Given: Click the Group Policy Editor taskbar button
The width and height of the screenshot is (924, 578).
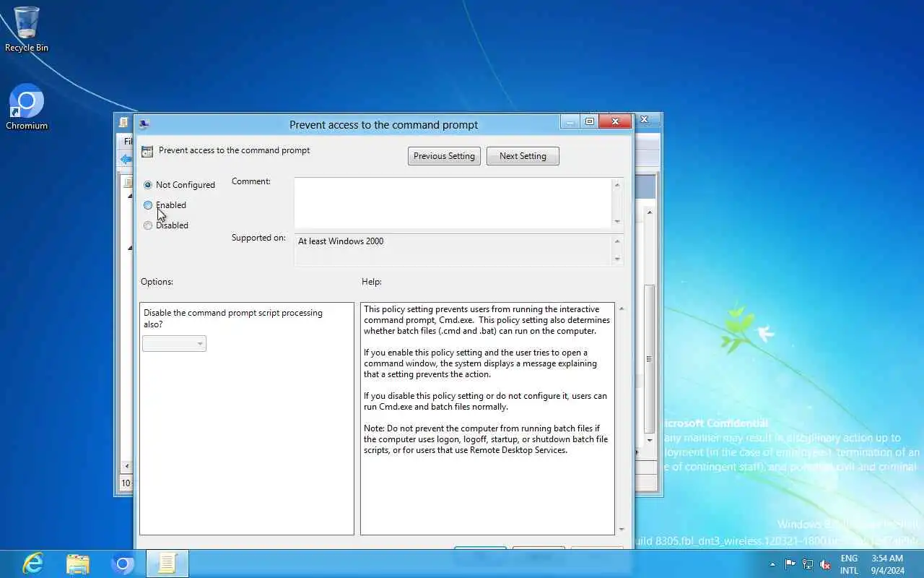Looking at the screenshot, I should click(x=167, y=564).
